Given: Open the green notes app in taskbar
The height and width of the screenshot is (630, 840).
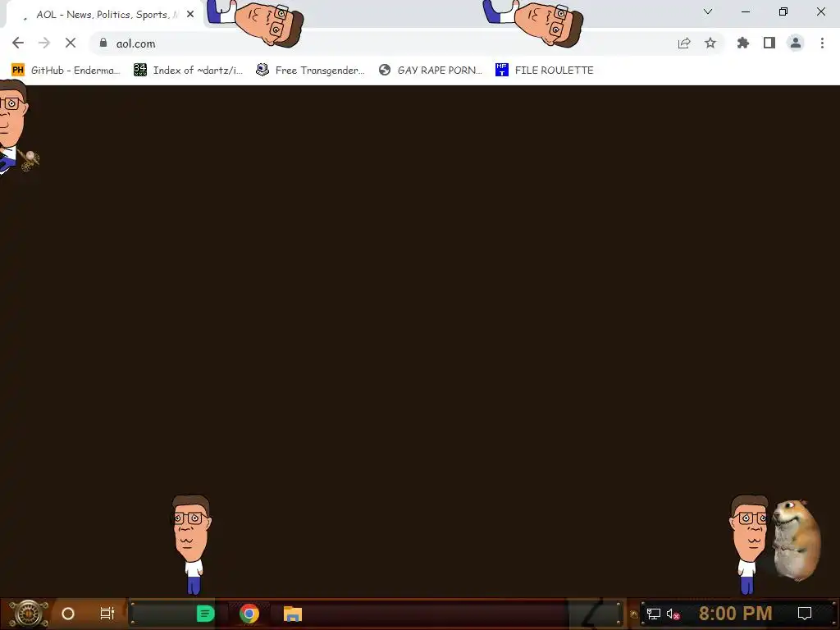Looking at the screenshot, I should (x=205, y=614).
